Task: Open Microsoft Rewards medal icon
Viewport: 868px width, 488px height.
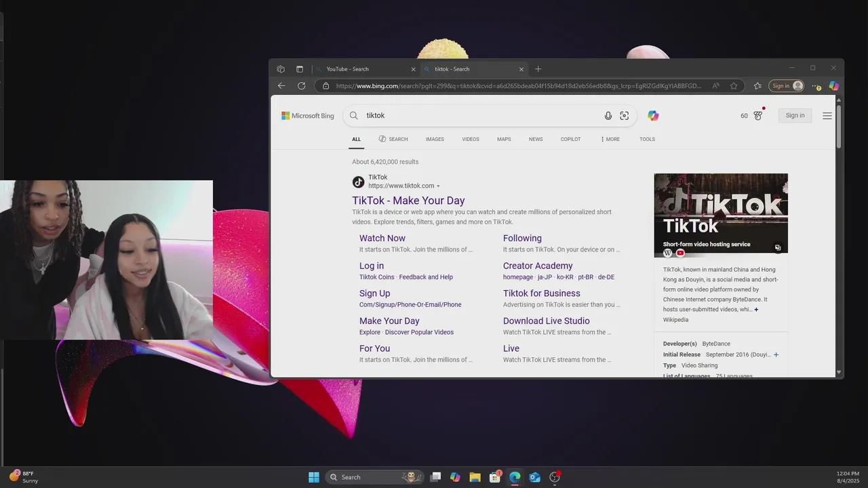Action: [758, 115]
